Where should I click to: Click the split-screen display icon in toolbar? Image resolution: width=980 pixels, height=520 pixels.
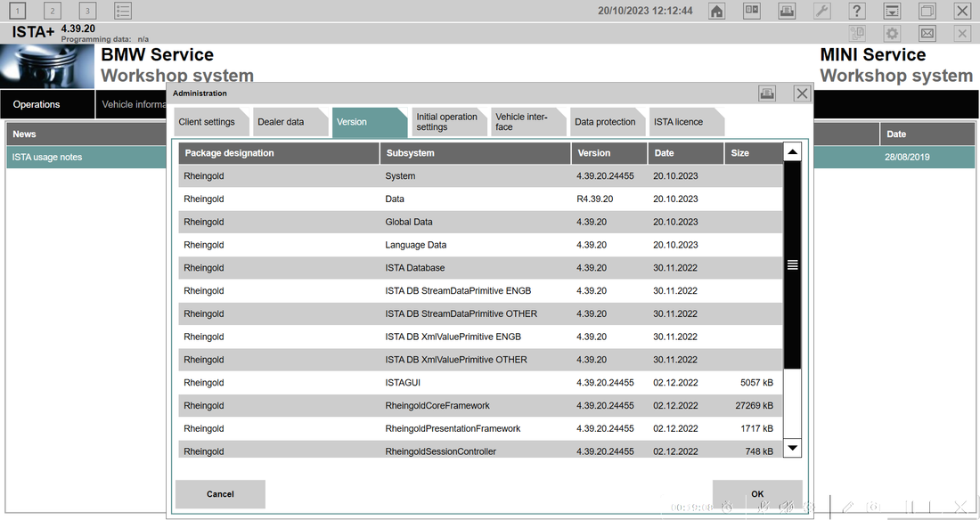coord(752,11)
